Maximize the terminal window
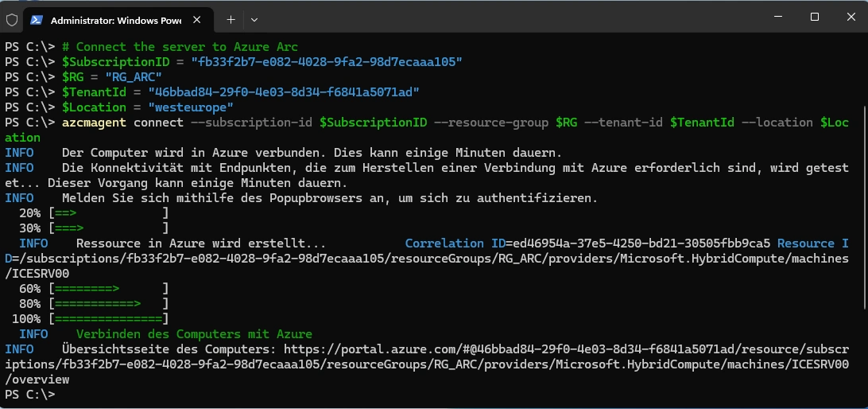This screenshot has width=868, height=409. click(814, 18)
